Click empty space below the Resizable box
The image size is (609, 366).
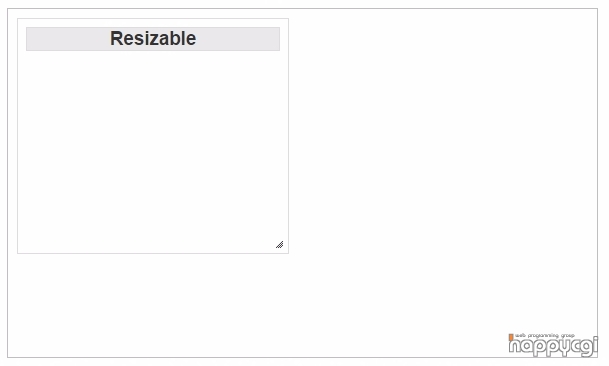[153, 305]
